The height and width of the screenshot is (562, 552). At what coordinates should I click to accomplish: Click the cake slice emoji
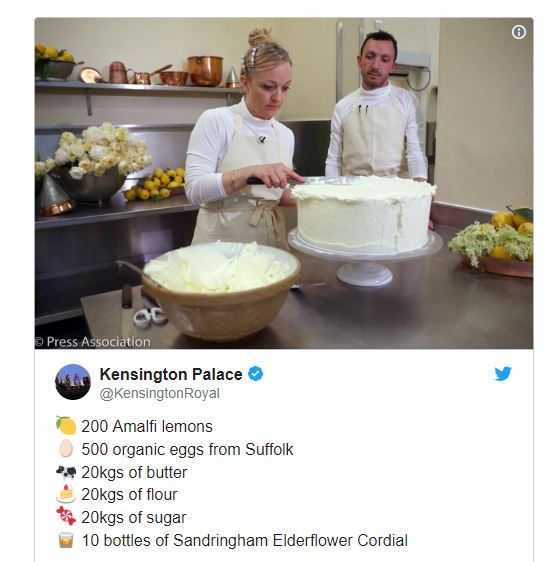click(66, 494)
